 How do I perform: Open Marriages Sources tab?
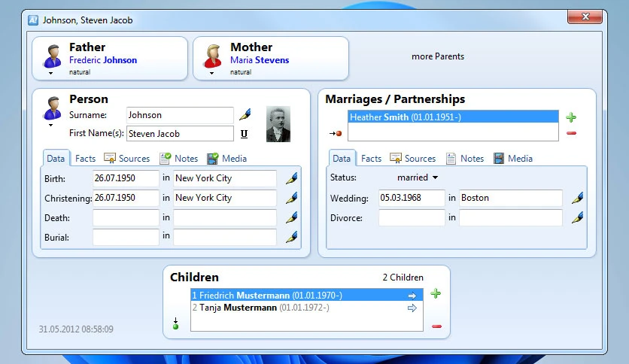click(413, 159)
